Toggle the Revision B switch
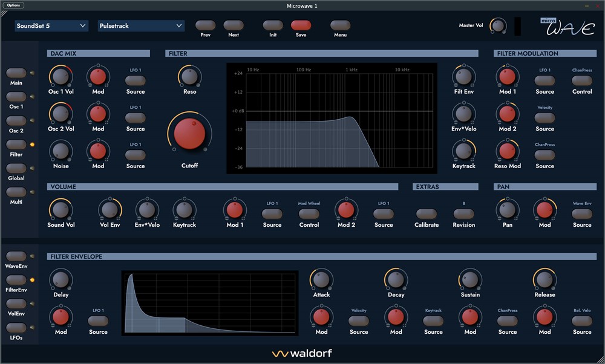 (x=463, y=214)
